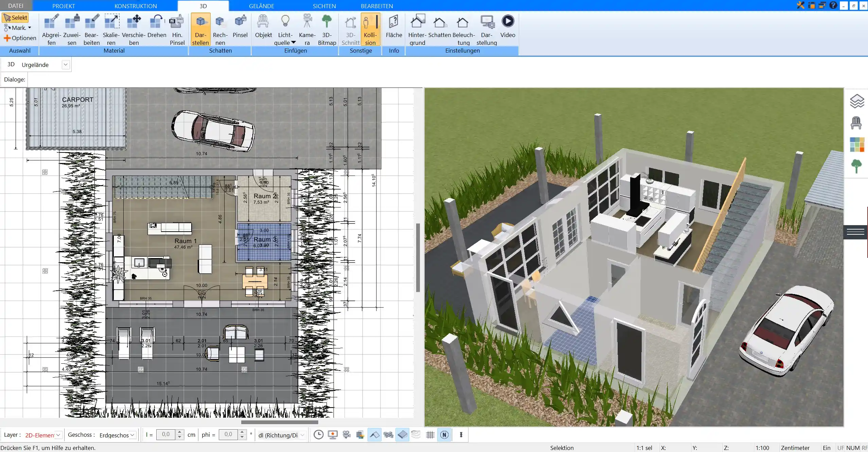This screenshot has width=868, height=452.
Task: Start the Video playback tool
Action: (508, 26)
